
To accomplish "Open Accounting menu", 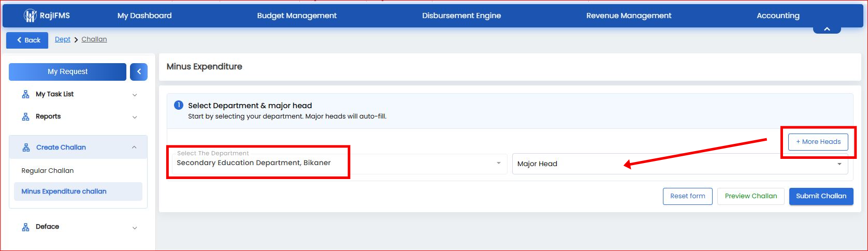I will coord(778,16).
